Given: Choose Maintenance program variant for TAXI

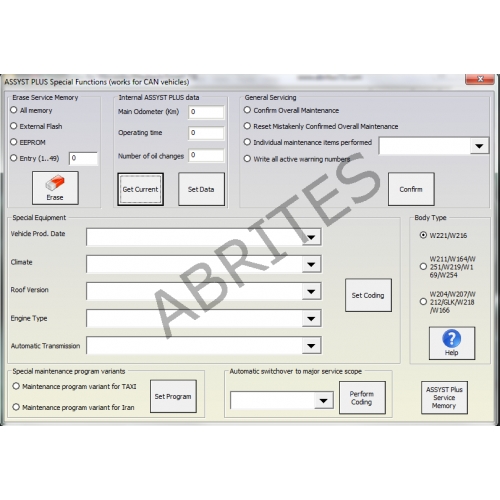Looking at the screenshot, I should click(16, 386).
